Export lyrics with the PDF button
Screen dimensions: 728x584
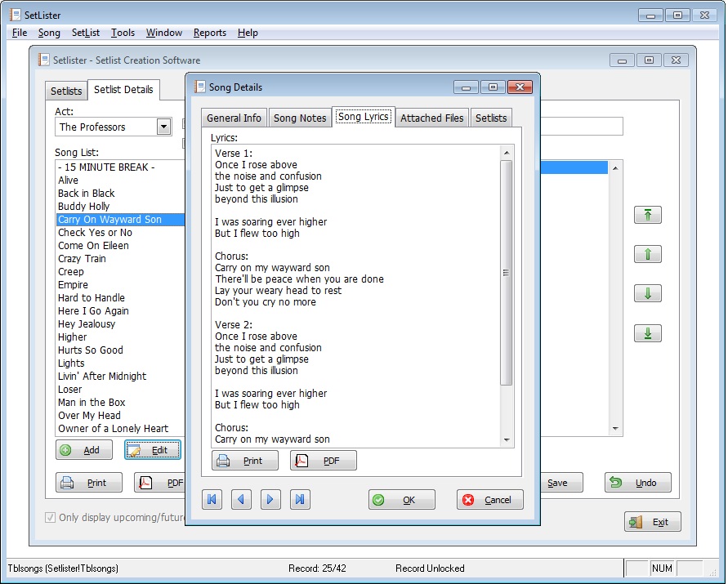coord(323,461)
